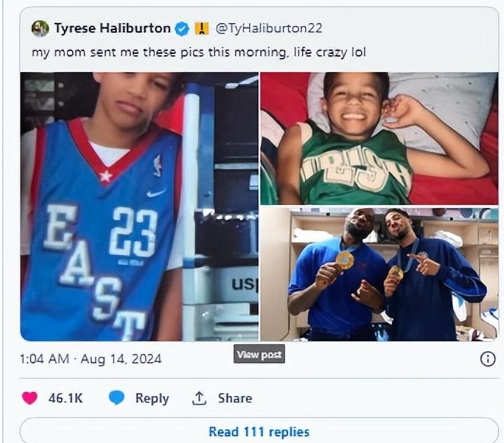The height and width of the screenshot is (443, 504).
Task: Click the View post tooltip label
Action: [259, 354]
